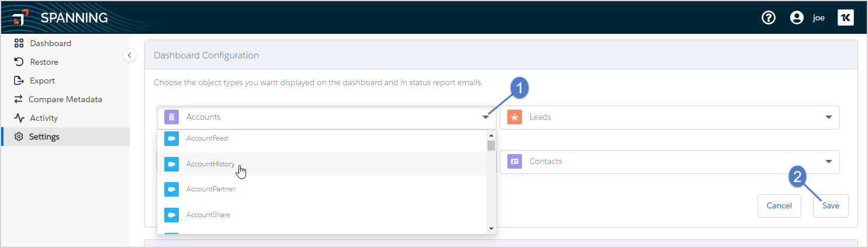Click the Compare Metadata arrows icon
Screen dimensions: 868x248
click(19, 99)
